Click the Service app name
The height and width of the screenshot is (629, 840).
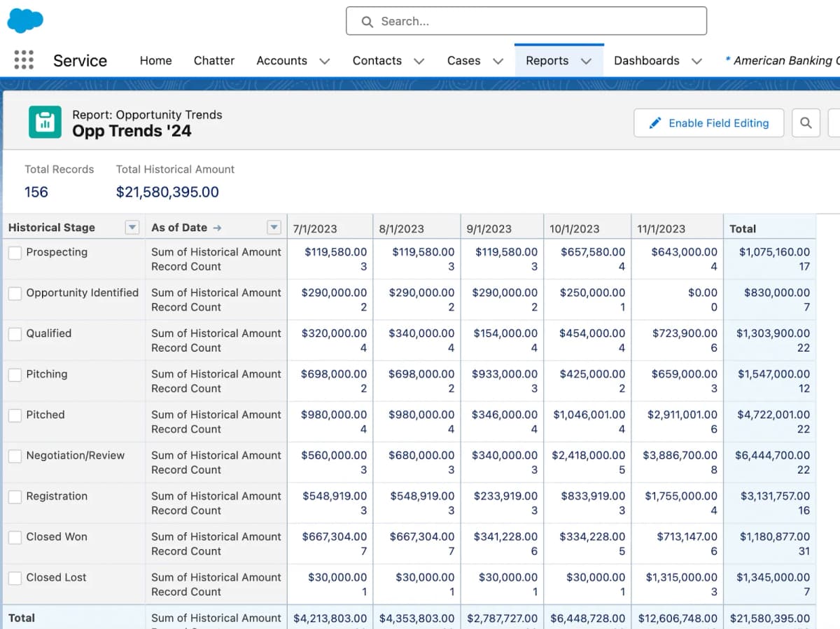[80, 60]
